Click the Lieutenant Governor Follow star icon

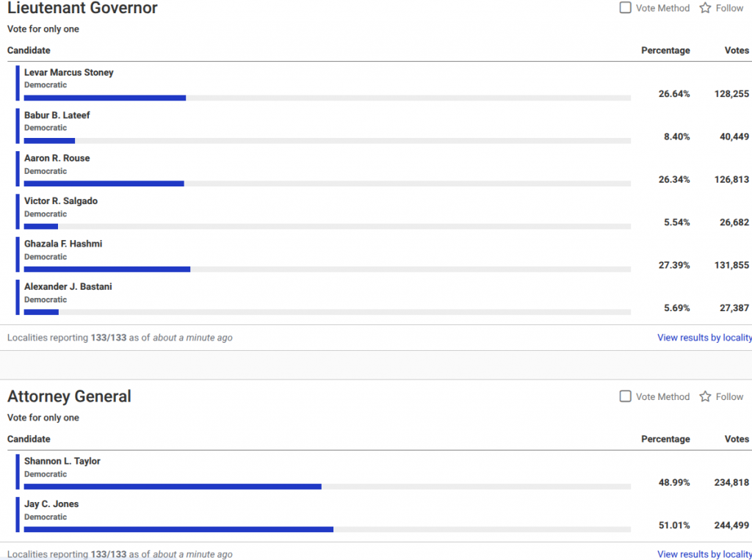[x=705, y=8]
